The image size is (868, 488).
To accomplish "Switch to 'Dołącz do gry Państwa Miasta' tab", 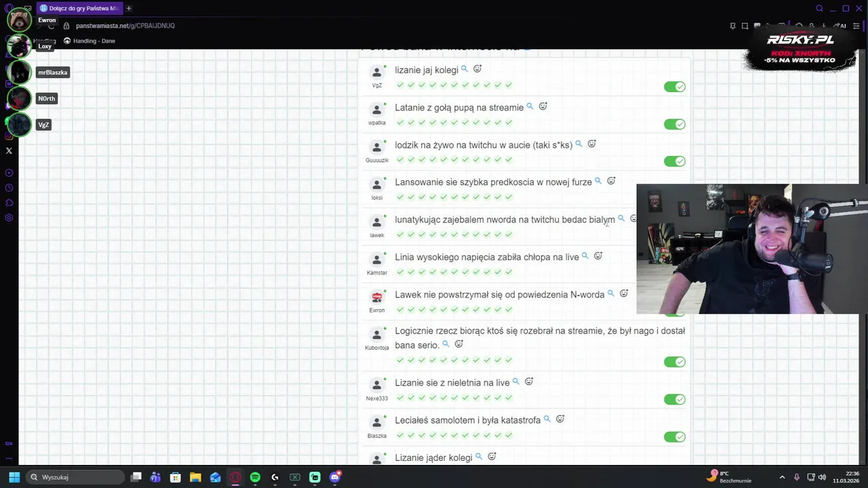I will [x=79, y=8].
